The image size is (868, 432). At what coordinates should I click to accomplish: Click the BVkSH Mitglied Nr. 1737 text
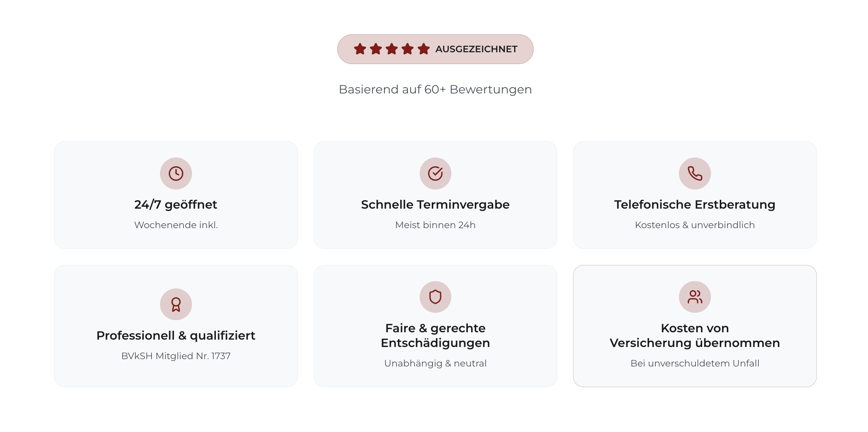pos(176,356)
